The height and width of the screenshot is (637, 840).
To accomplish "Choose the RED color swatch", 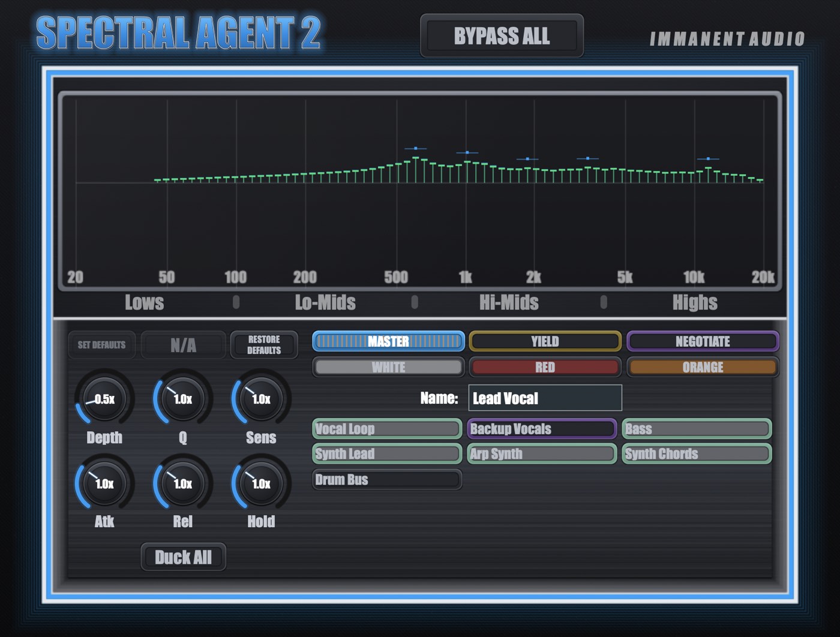I will click(x=545, y=367).
